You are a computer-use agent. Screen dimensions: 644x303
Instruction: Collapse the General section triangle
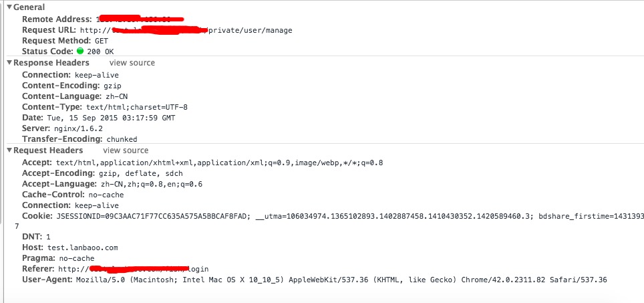9,7
